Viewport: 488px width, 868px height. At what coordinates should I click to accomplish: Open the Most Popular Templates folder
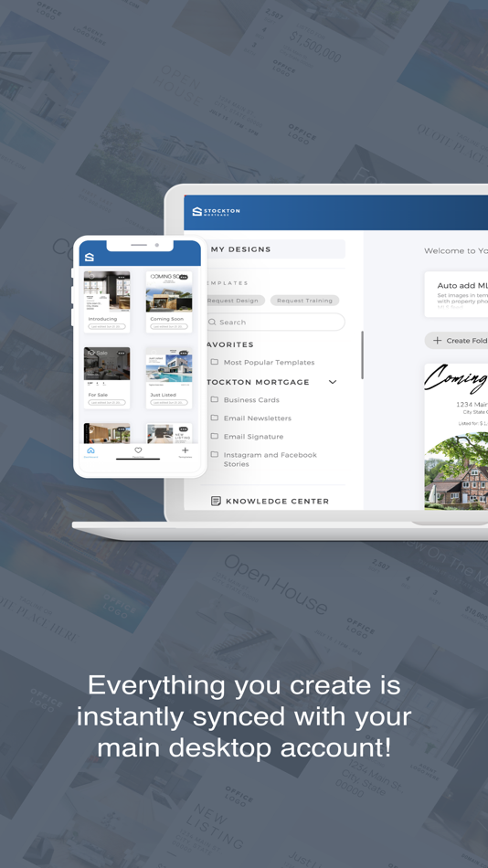[262, 362]
